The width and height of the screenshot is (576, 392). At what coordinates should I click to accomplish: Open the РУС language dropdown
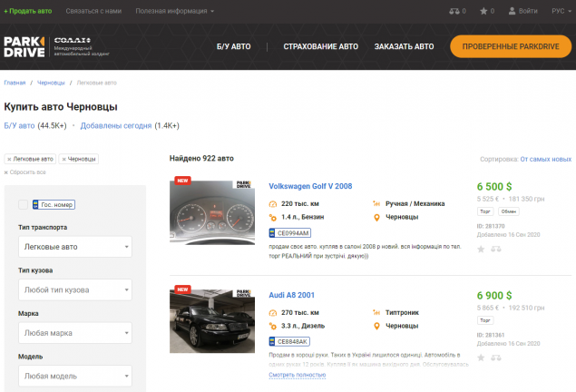coord(561,11)
